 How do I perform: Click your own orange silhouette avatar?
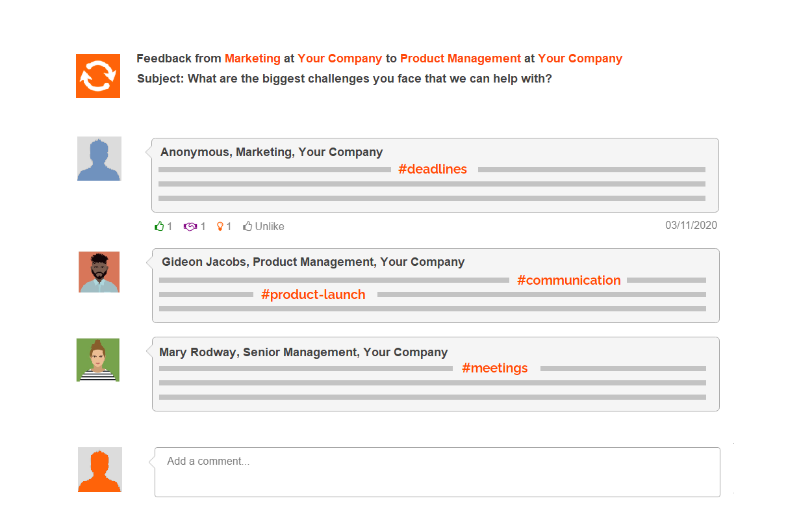[x=99, y=469]
